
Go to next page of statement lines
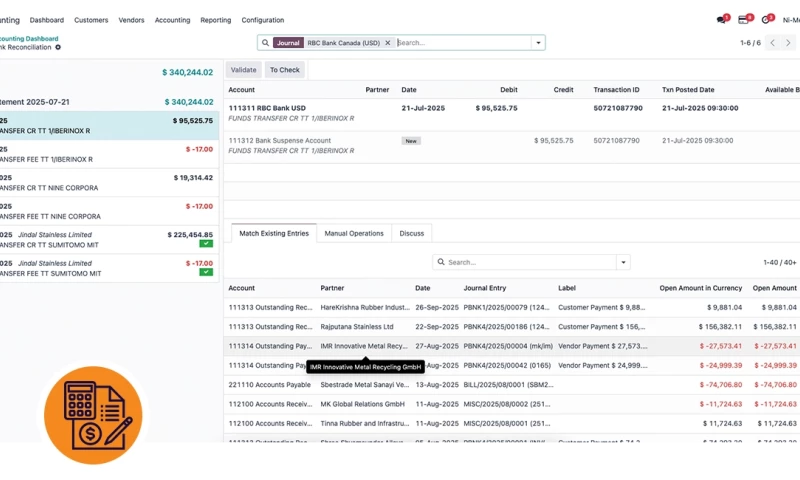point(790,43)
